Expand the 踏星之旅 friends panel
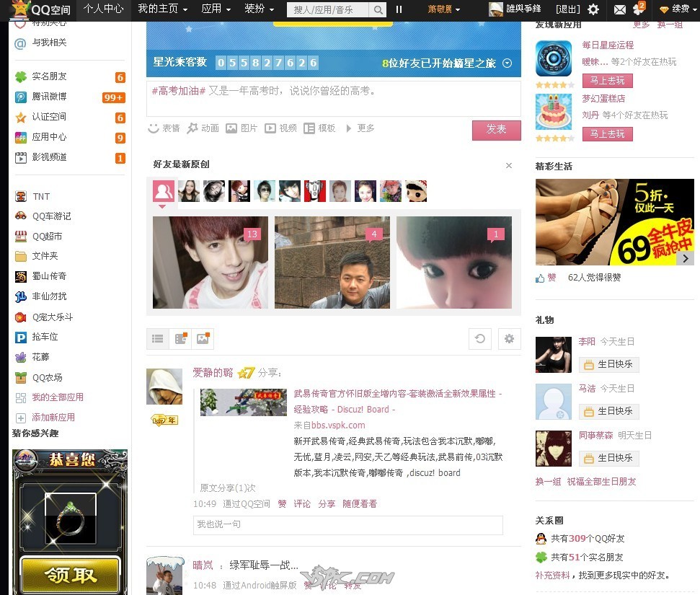Screen dimensions: 700x595 (x=507, y=63)
